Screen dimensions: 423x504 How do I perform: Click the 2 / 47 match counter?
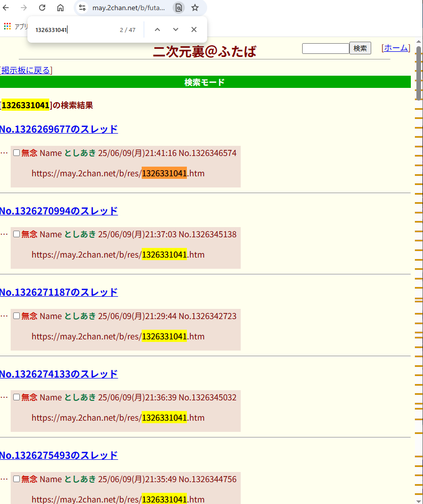tap(127, 30)
